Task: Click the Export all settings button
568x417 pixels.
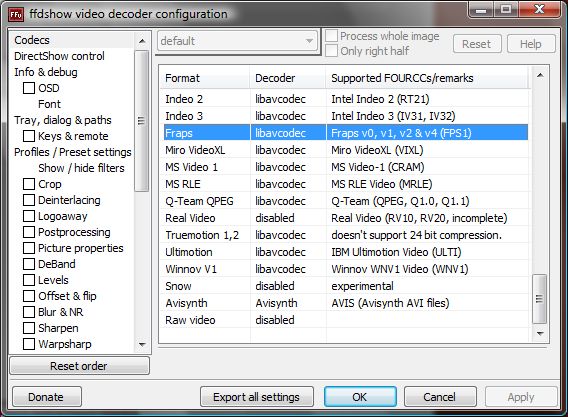Action: point(256,397)
